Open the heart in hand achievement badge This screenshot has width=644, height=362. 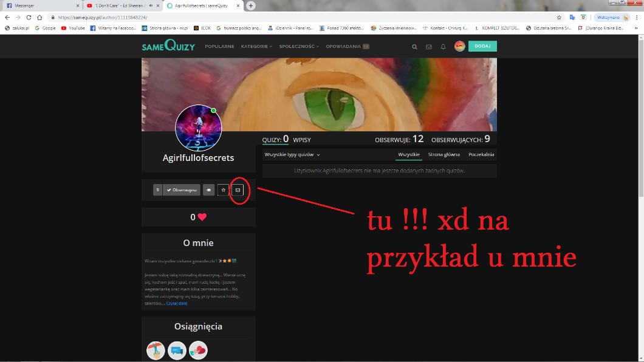(x=198, y=350)
